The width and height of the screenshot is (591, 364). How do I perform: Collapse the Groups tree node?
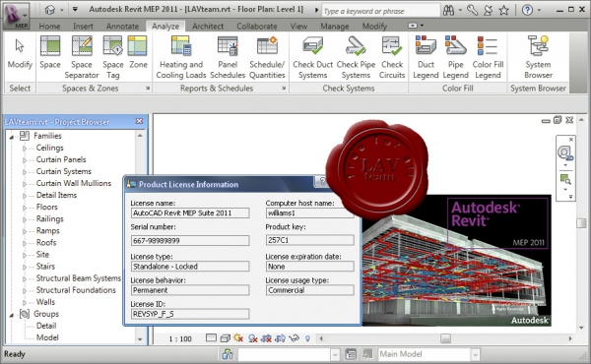click(12, 315)
